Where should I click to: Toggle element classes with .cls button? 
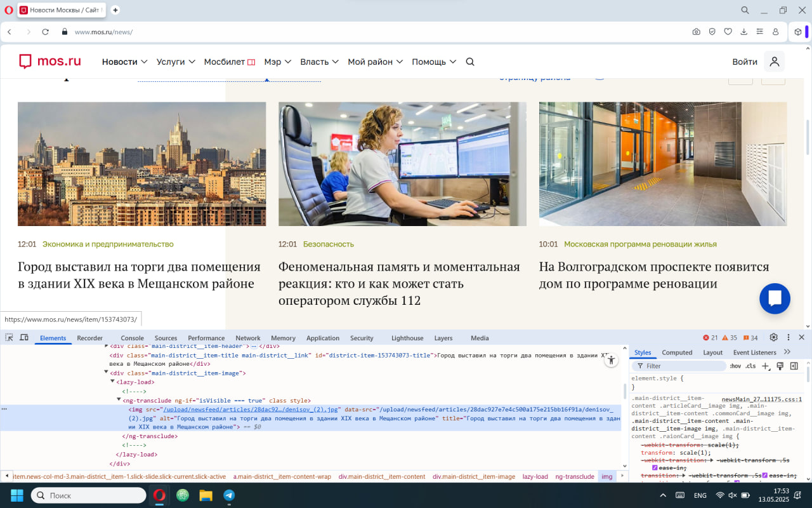click(751, 366)
